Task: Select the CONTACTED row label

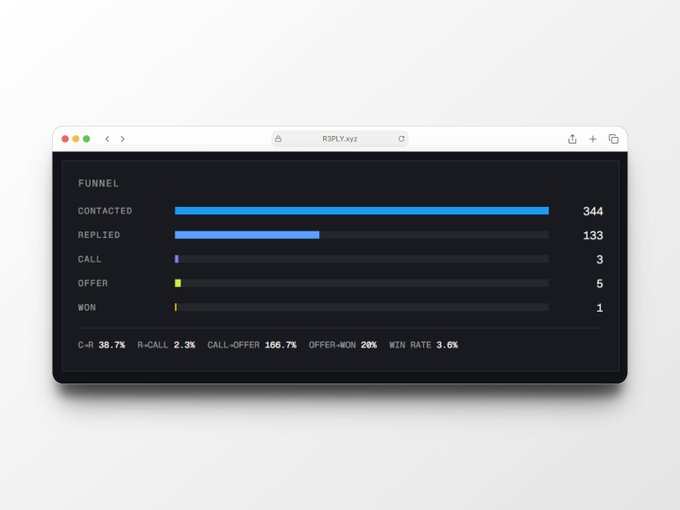Action: tap(105, 211)
